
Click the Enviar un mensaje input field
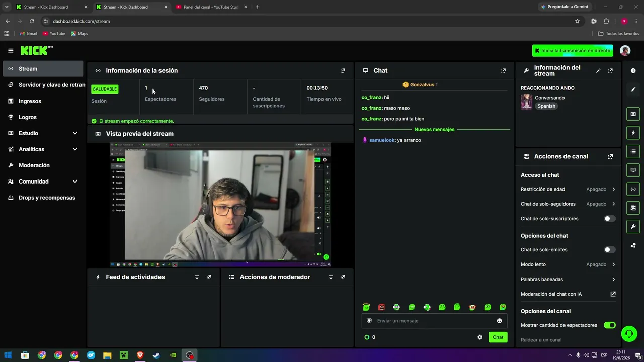pyautogui.click(x=434, y=321)
